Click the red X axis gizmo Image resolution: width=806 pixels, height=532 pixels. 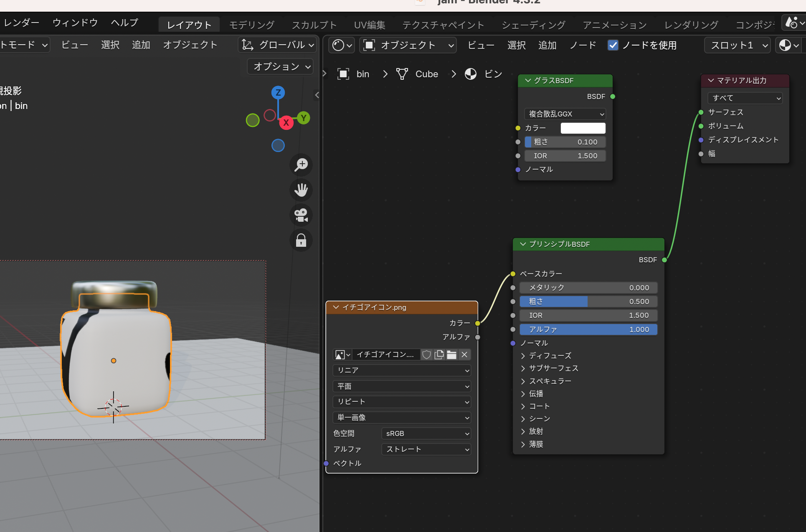click(x=286, y=123)
